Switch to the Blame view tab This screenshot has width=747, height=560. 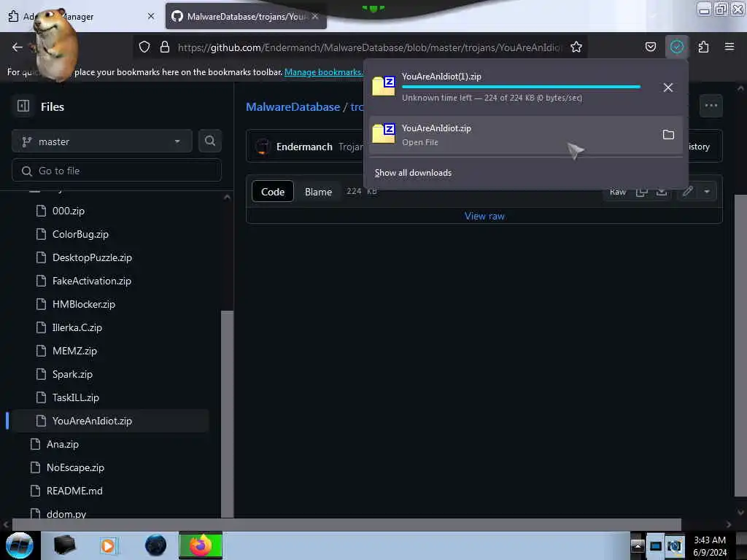[318, 192]
